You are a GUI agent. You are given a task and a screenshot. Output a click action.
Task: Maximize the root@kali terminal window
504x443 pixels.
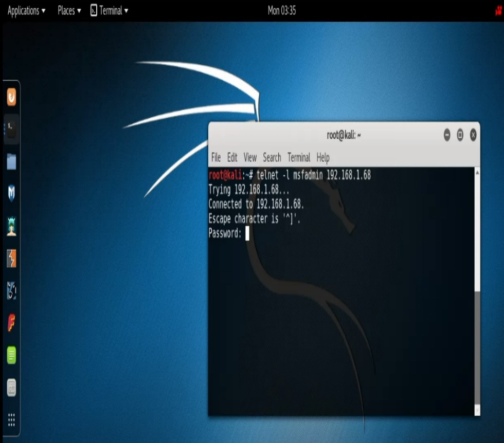(x=460, y=135)
